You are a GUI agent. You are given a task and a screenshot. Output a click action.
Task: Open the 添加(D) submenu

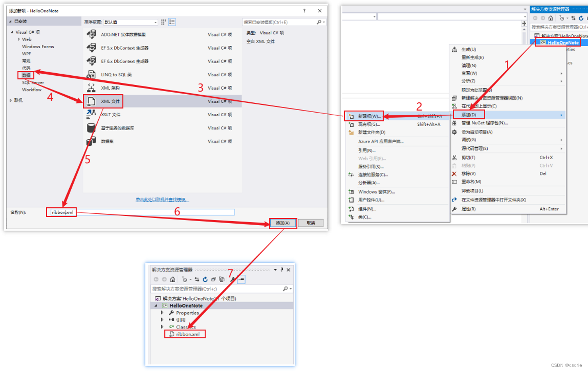pos(508,115)
